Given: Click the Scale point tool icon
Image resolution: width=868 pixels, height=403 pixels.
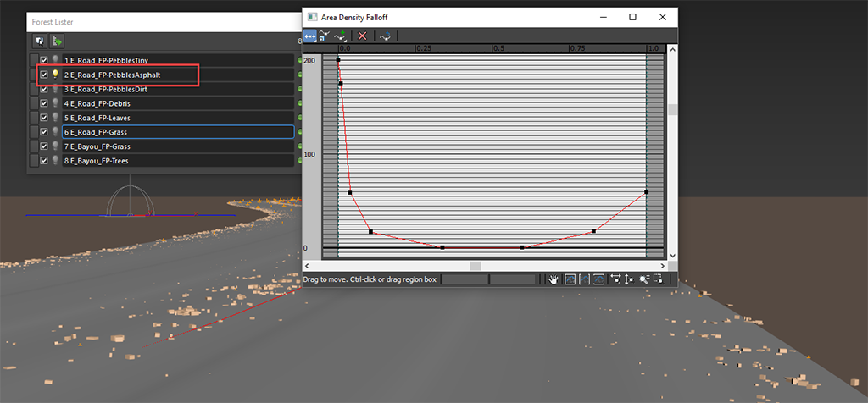Looking at the screenshot, I should [325, 36].
